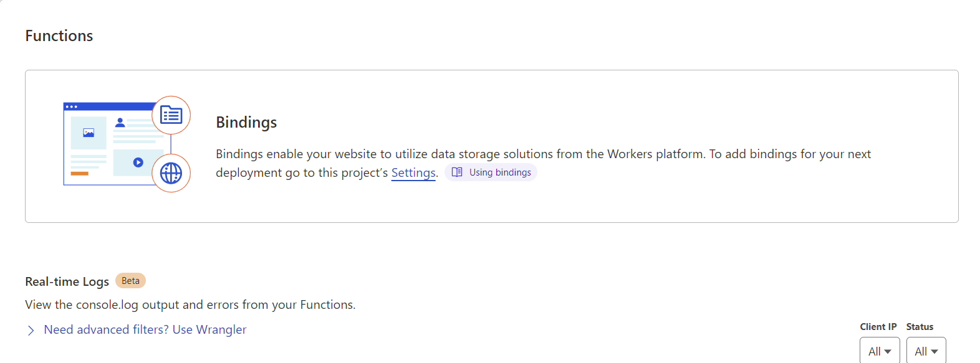
Task: Click the document list icon in Bindings illustration
Action: [171, 115]
